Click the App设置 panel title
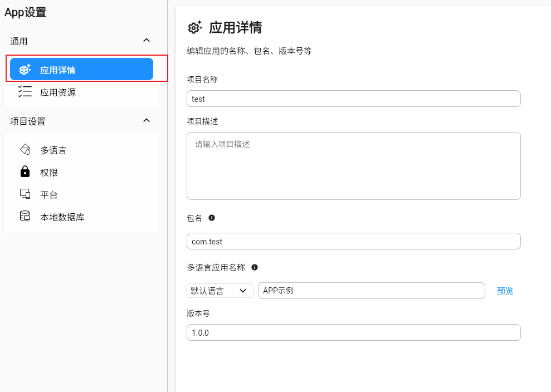Viewport: 551px width, 392px height. point(25,12)
